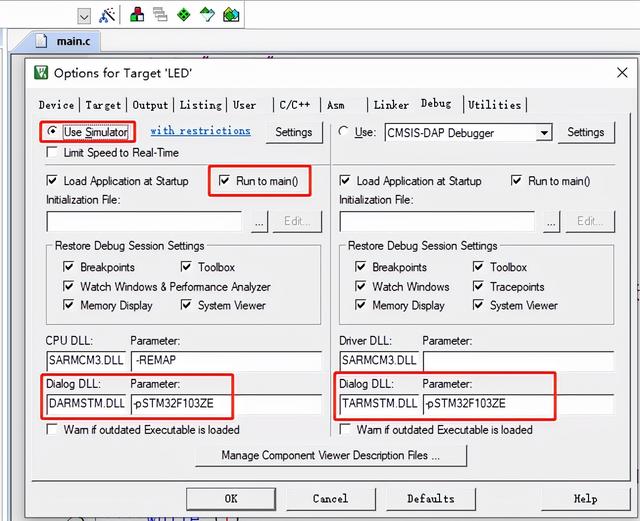Click the Select Software Packs icon
Viewport: 640px width, 521px height.
pos(208,15)
